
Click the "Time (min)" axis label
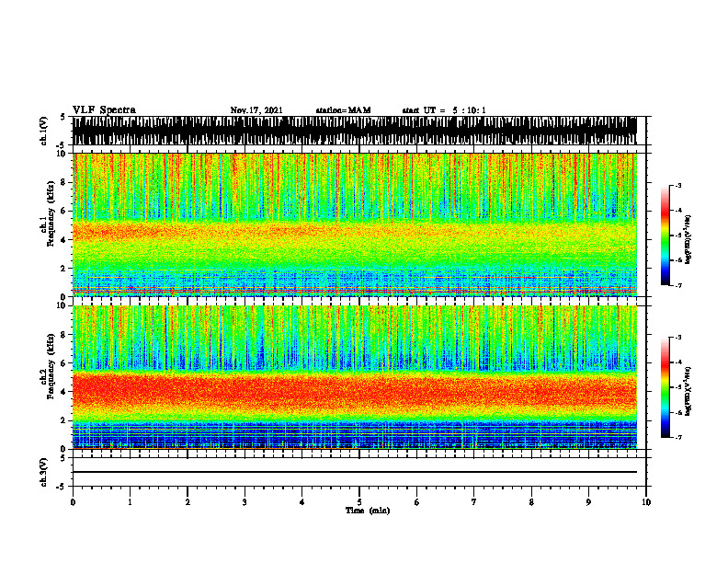click(x=368, y=511)
